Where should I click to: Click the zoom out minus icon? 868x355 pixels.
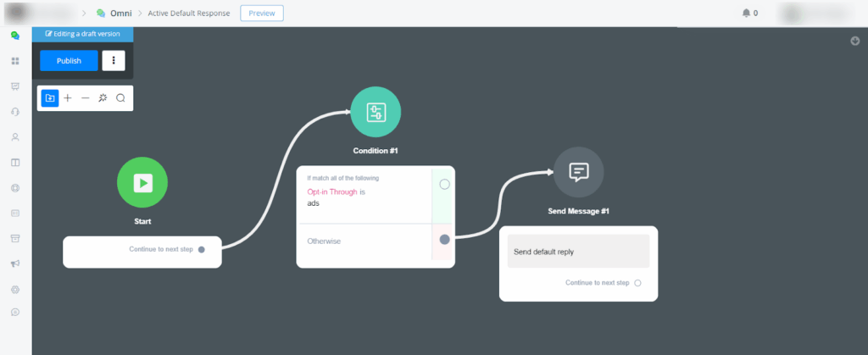pyautogui.click(x=85, y=98)
